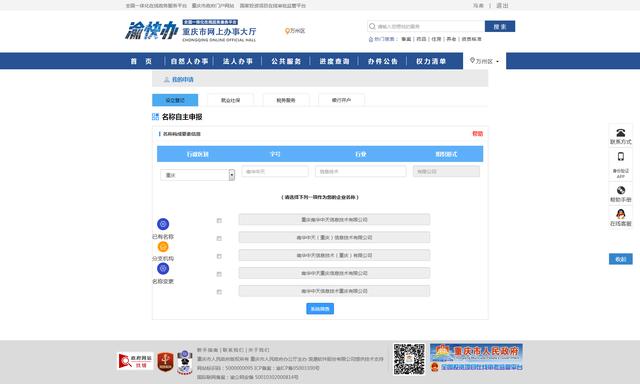Switch to the 银行开户 tab
Image resolution: width=640 pixels, height=384 pixels.
341,100
